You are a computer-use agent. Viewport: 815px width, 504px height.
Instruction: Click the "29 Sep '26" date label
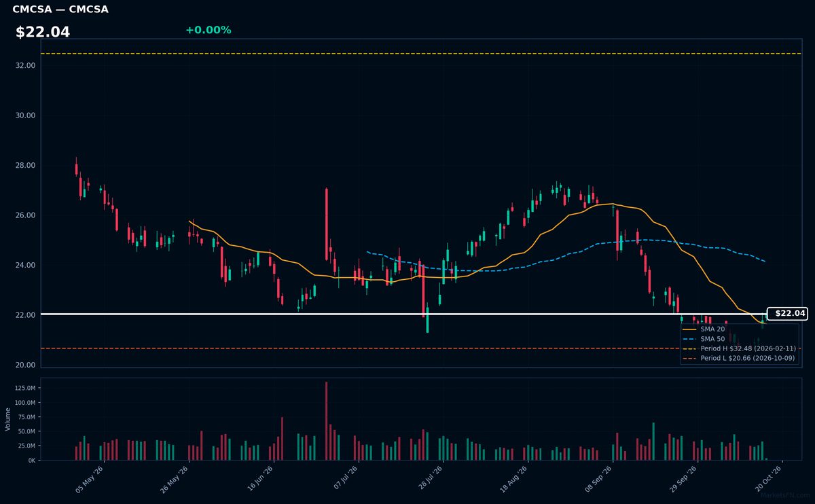[x=683, y=478]
